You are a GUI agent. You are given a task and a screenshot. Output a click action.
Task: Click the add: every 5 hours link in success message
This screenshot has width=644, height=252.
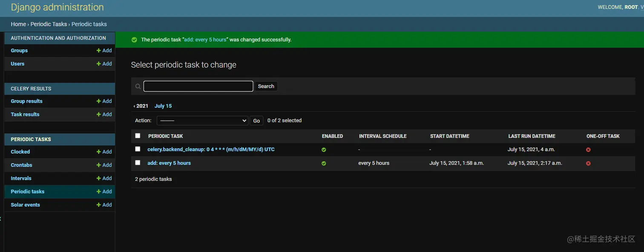click(x=205, y=40)
